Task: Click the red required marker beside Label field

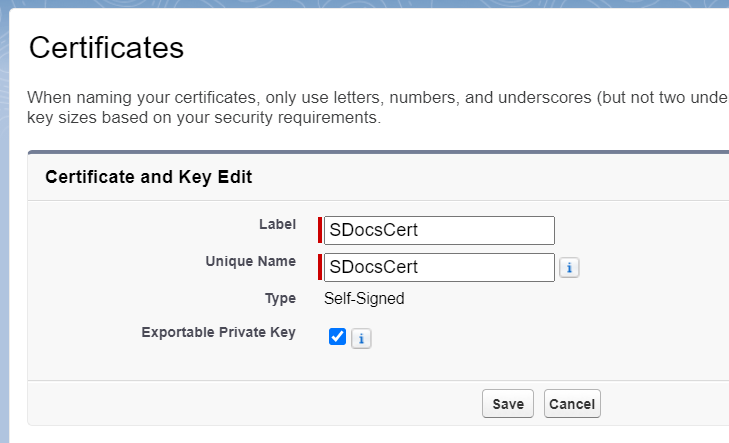Action: point(320,230)
